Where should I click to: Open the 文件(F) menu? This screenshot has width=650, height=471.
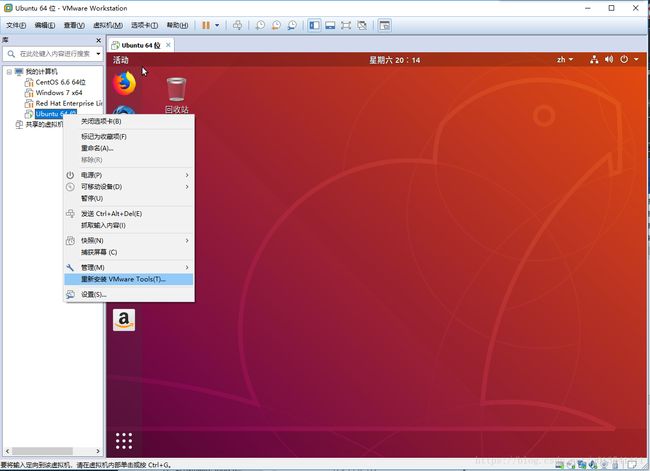pyautogui.click(x=16, y=25)
